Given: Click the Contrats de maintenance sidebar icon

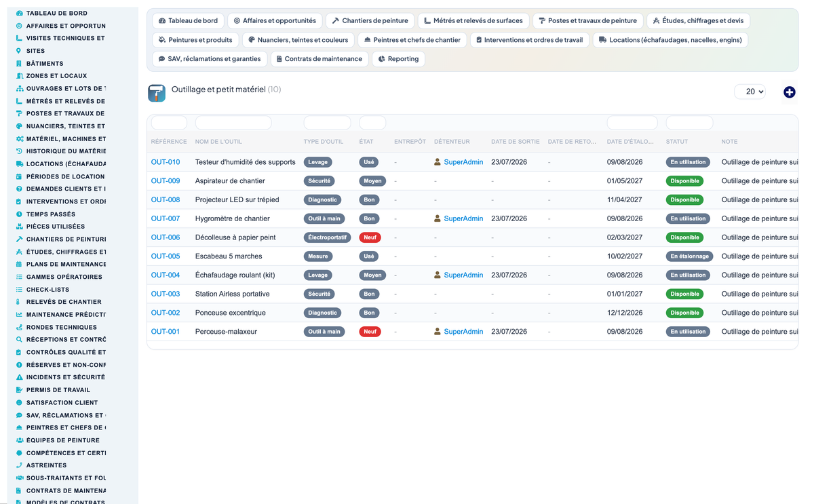Looking at the screenshot, I should pos(19,490).
